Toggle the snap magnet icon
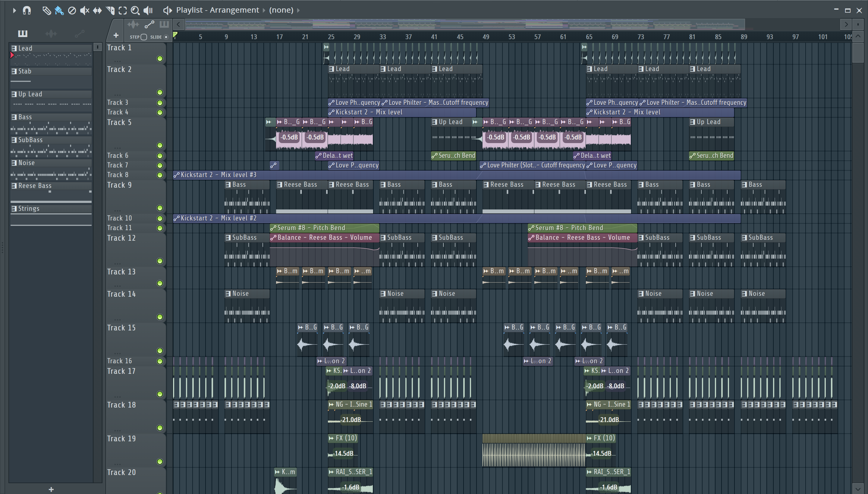The width and height of the screenshot is (868, 494). pos(27,11)
